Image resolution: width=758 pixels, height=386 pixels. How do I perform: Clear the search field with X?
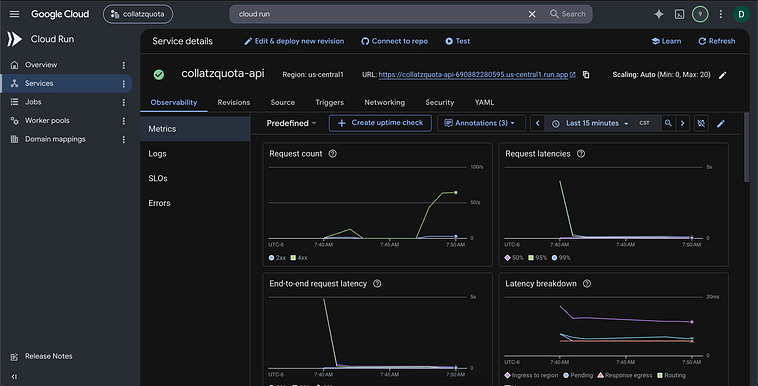click(532, 14)
